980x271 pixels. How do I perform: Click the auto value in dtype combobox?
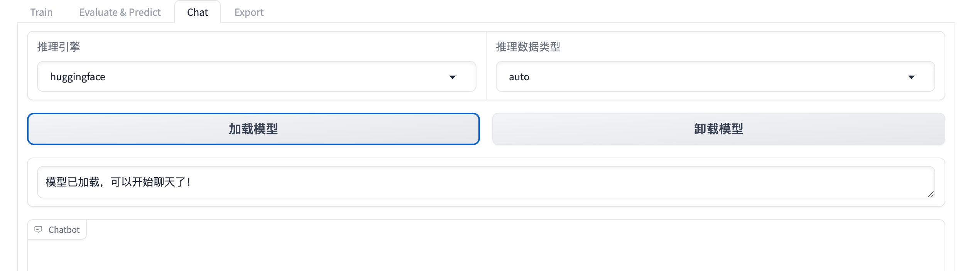point(519,77)
